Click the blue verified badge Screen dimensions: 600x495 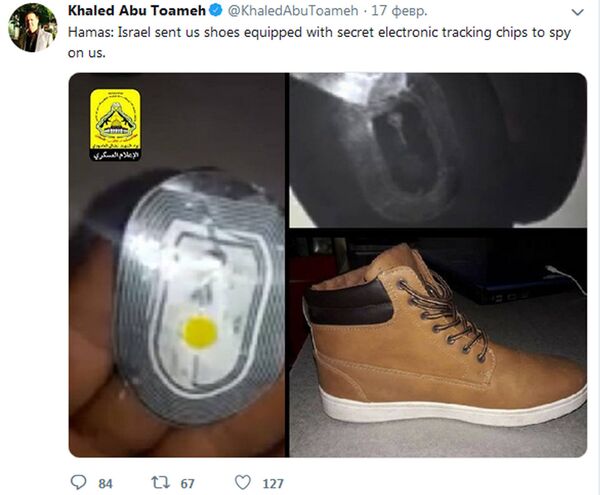click(216, 10)
